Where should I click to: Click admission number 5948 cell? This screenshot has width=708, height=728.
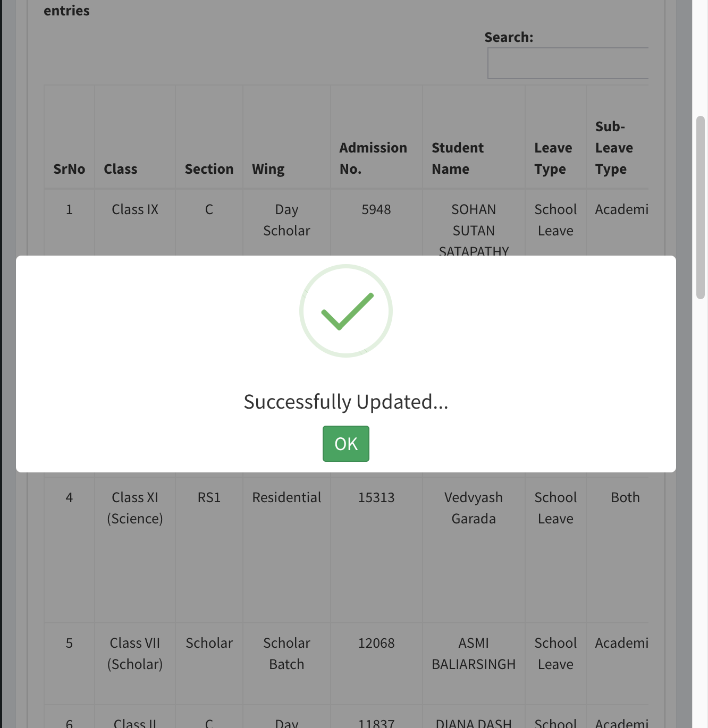(x=376, y=209)
